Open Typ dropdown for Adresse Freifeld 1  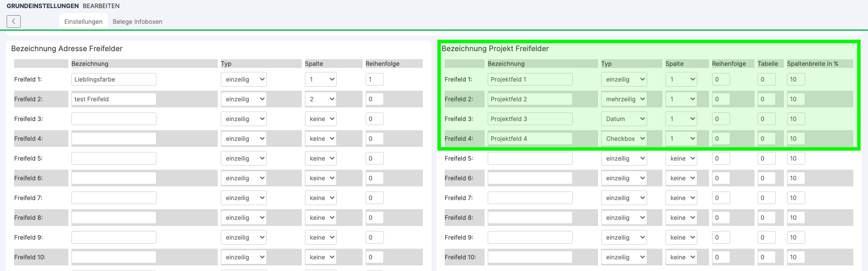[244, 80]
